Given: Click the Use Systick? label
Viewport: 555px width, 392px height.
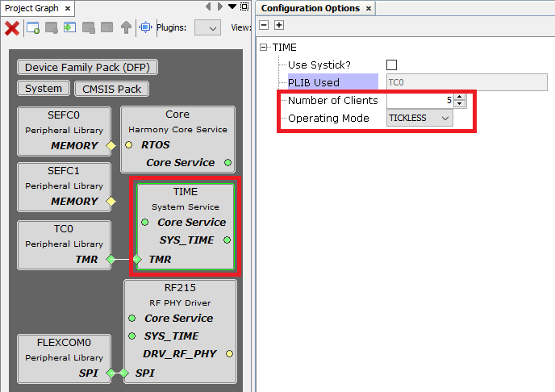Looking at the screenshot, I should click(319, 65).
